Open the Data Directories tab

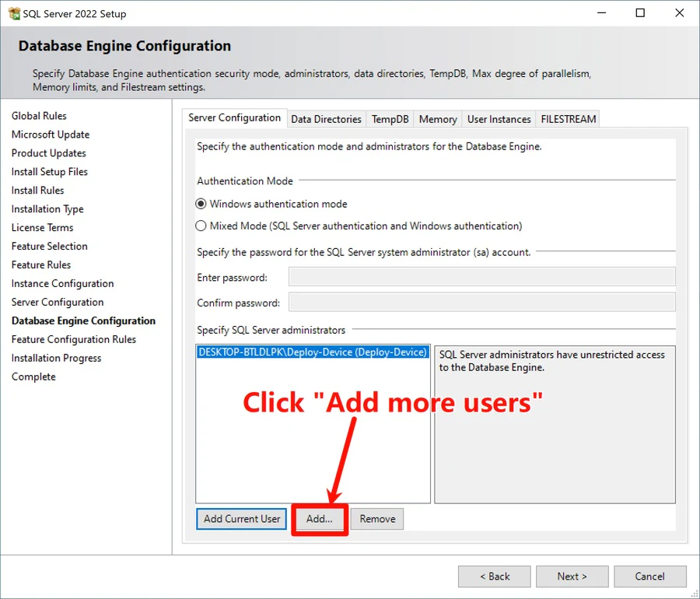[x=327, y=119]
